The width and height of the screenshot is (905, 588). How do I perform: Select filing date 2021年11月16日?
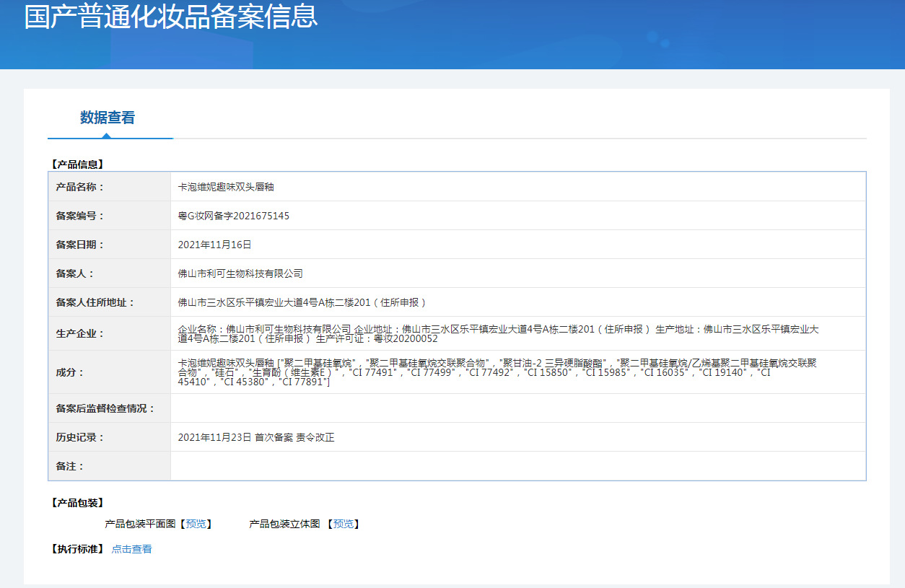coord(214,245)
